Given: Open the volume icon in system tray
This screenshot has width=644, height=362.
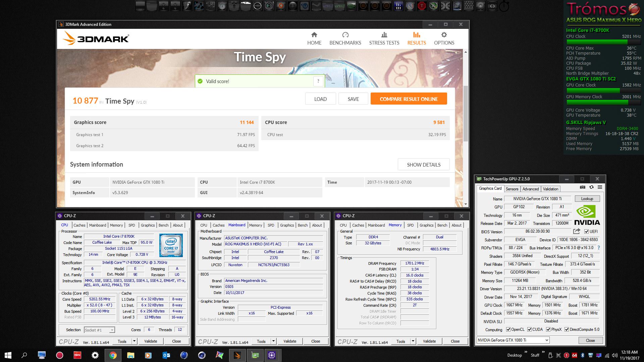Looking at the screenshot, I should click(614, 355).
